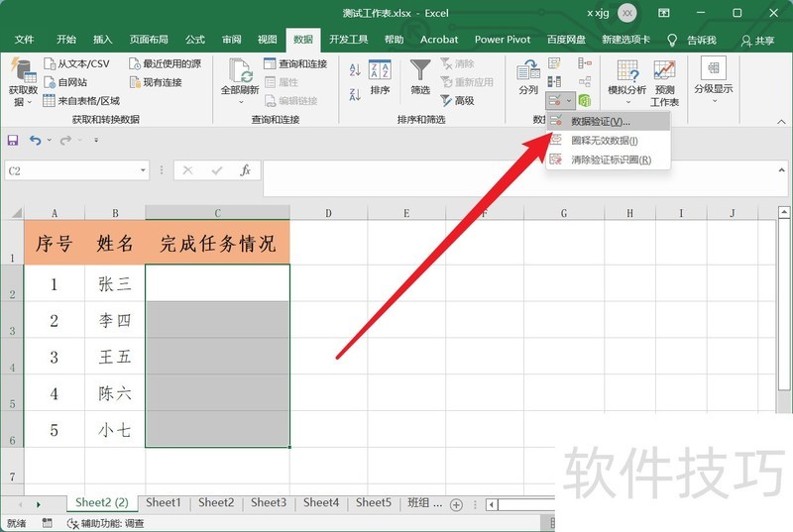
Task: Sort descending Z to A icon
Action: tap(355, 94)
